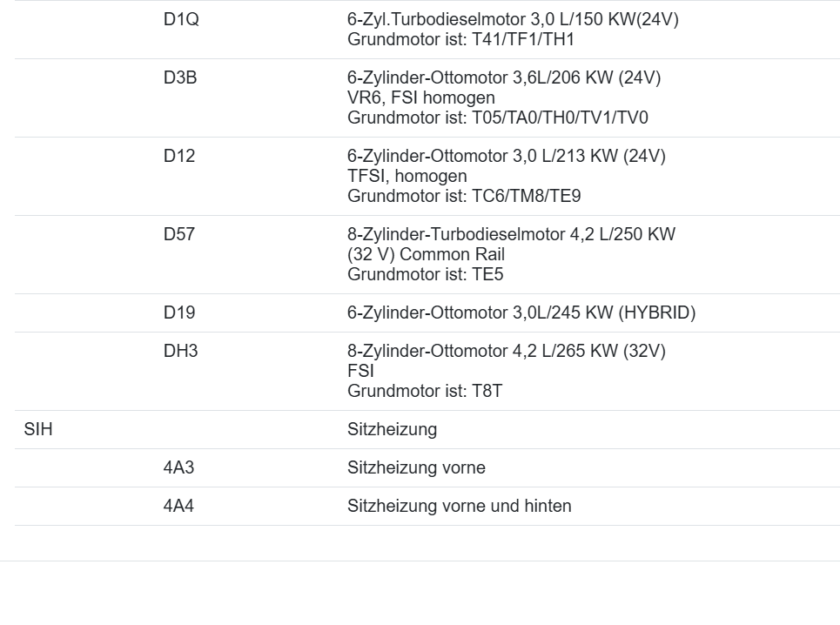Click option code 4A4

tap(179, 506)
